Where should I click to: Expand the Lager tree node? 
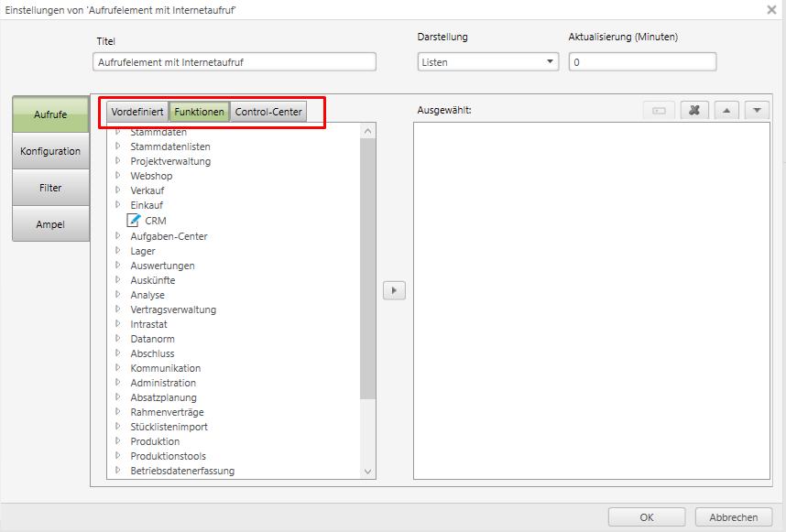pos(118,251)
